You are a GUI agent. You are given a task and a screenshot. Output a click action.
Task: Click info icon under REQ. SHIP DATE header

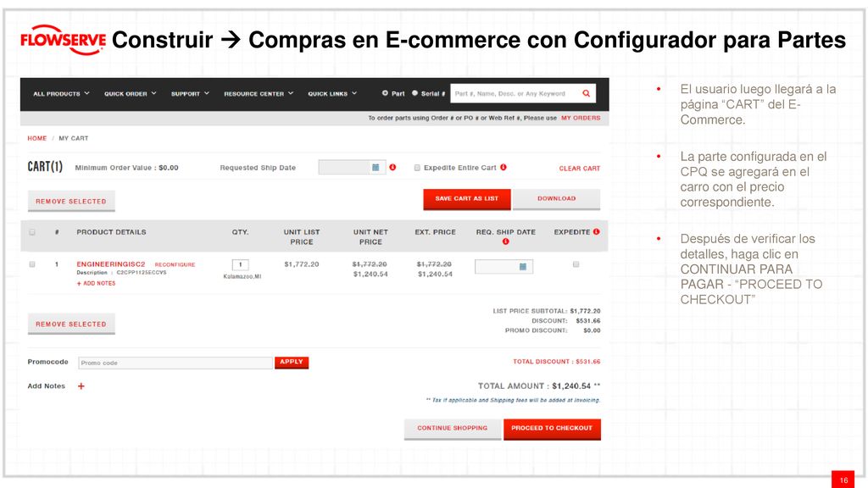click(505, 241)
